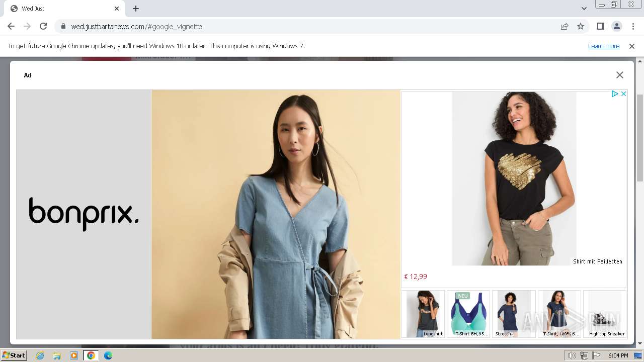Select the Longshirt product thumbnail

tap(423, 314)
